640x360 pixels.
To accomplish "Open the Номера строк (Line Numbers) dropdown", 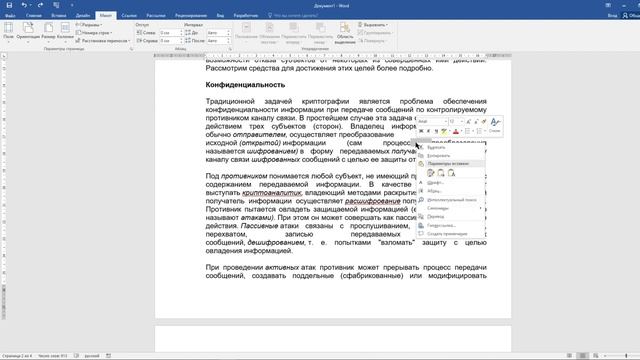I will click(94, 33).
